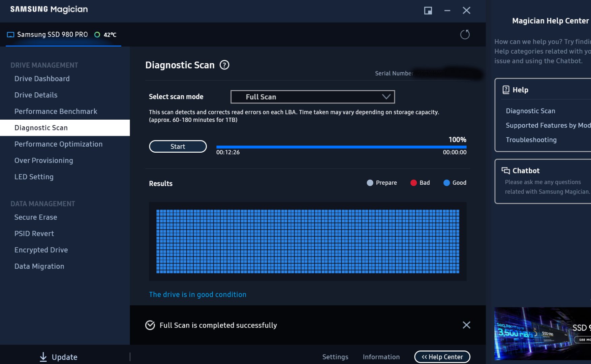Click the drive health status circle
591x364 pixels.
click(x=97, y=35)
